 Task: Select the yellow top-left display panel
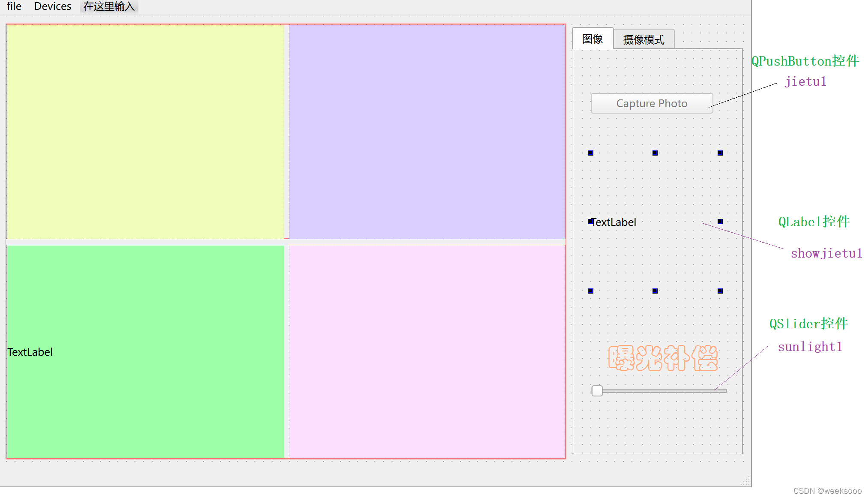click(145, 131)
